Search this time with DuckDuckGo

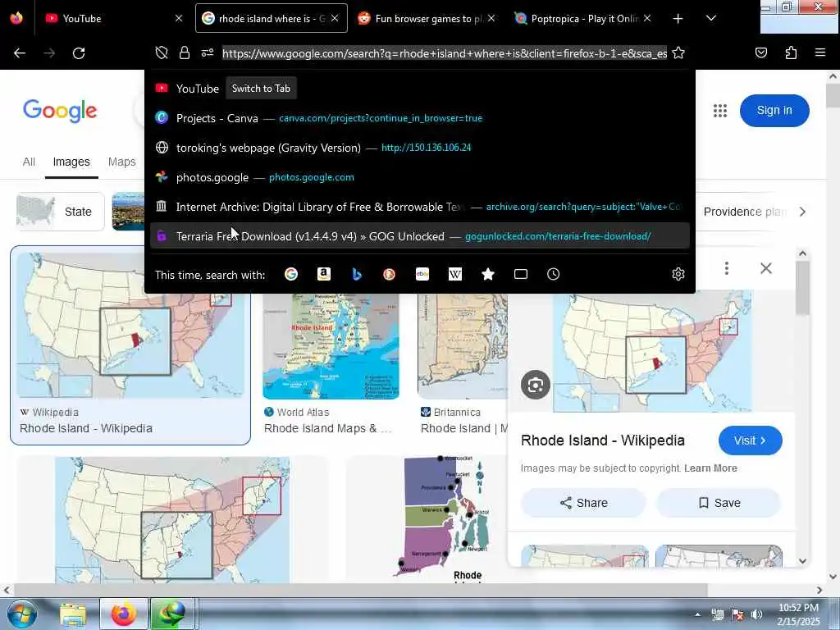pyautogui.click(x=390, y=274)
